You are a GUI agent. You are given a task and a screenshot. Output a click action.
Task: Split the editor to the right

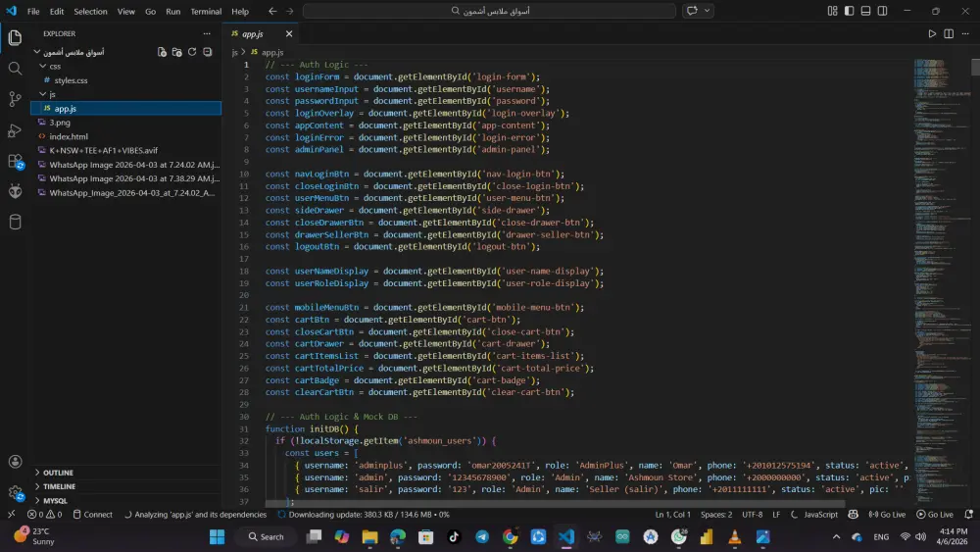pyautogui.click(x=949, y=33)
